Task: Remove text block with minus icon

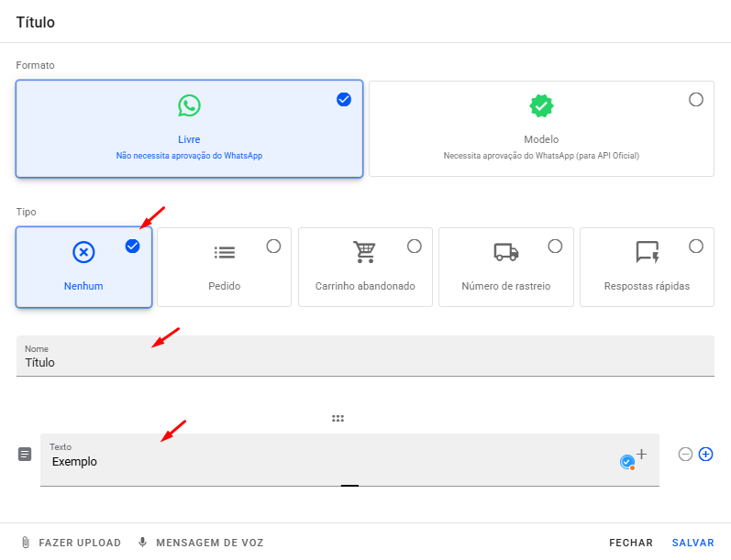Action: [685, 454]
